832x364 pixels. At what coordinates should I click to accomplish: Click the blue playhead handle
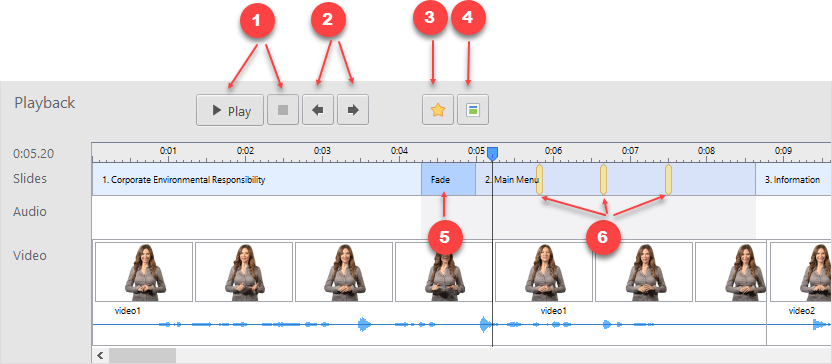coord(492,154)
